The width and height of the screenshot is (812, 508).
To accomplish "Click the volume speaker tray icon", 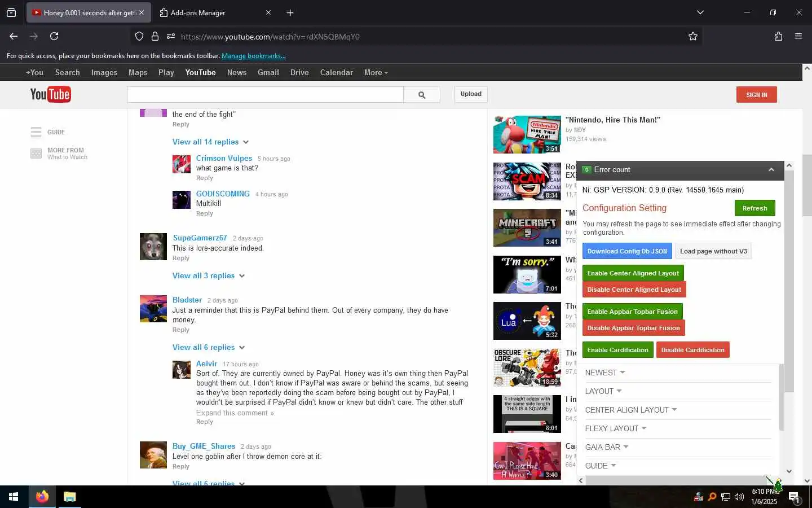I will click(739, 497).
